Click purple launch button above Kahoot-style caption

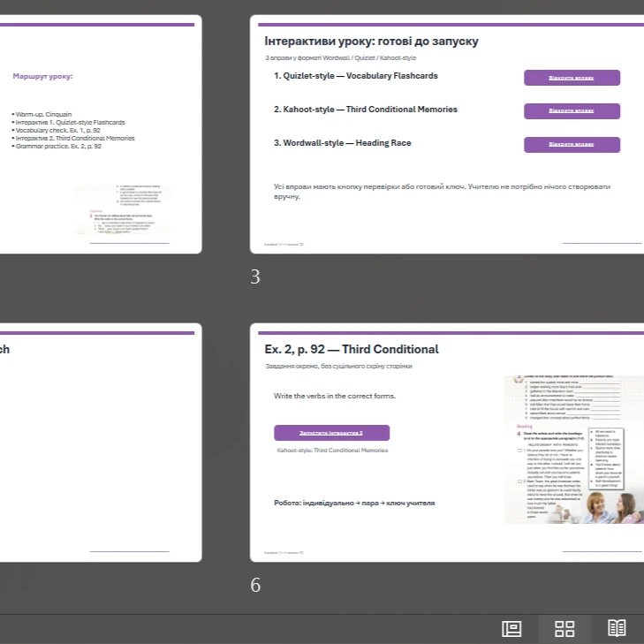tap(331, 433)
